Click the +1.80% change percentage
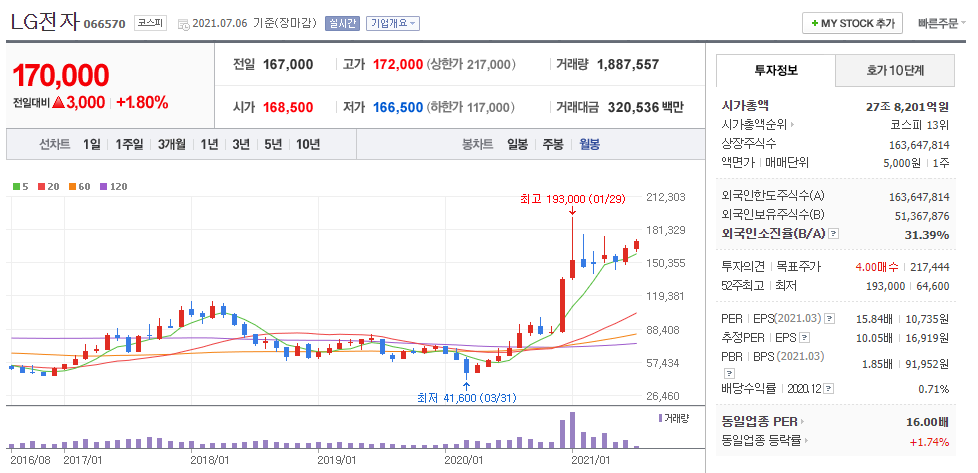978x473 pixels. coord(142,102)
